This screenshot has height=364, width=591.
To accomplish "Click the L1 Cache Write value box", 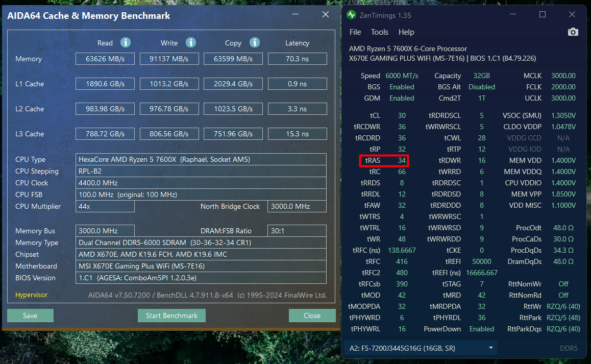I will [x=169, y=84].
